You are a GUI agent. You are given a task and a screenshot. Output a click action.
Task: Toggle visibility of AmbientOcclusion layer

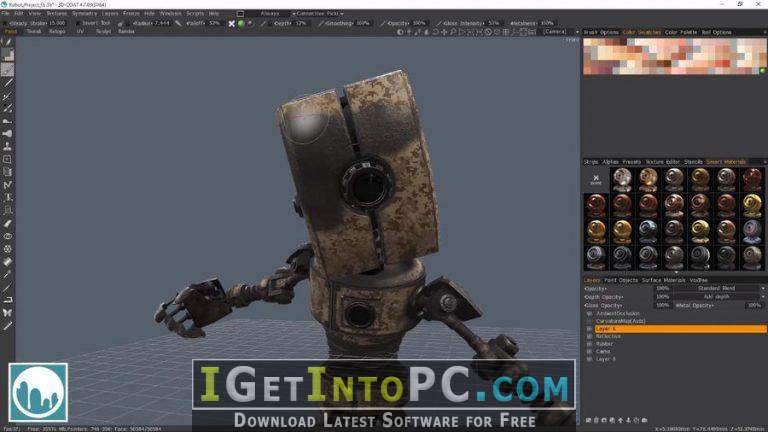click(x=589, y=313)
